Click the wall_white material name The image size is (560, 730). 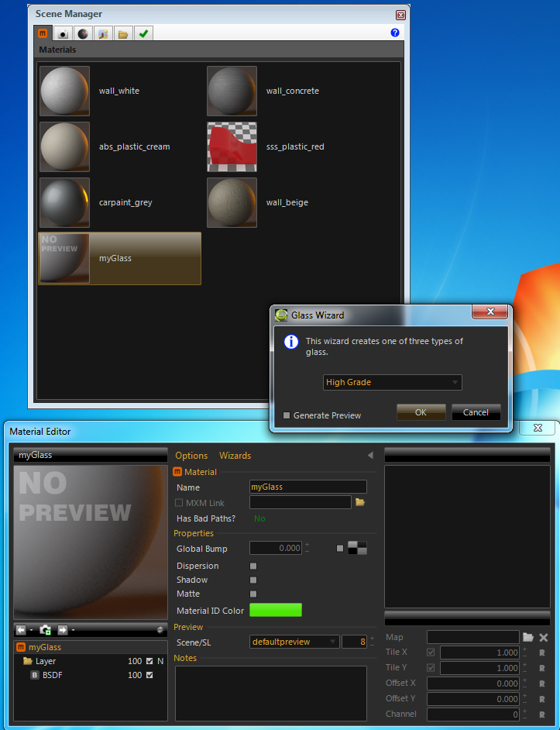[119, 91]
